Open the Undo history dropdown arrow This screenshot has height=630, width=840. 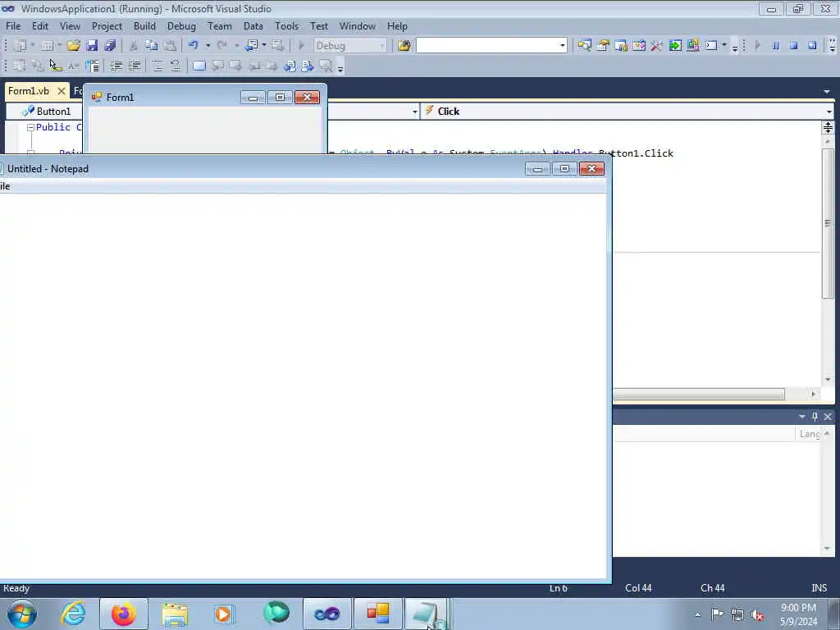(208, 46)
